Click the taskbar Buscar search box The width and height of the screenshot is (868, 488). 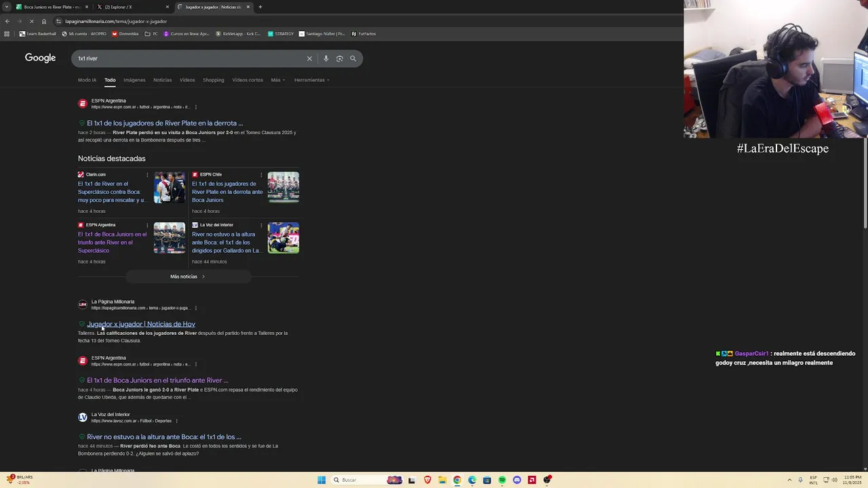coord(366,480)
